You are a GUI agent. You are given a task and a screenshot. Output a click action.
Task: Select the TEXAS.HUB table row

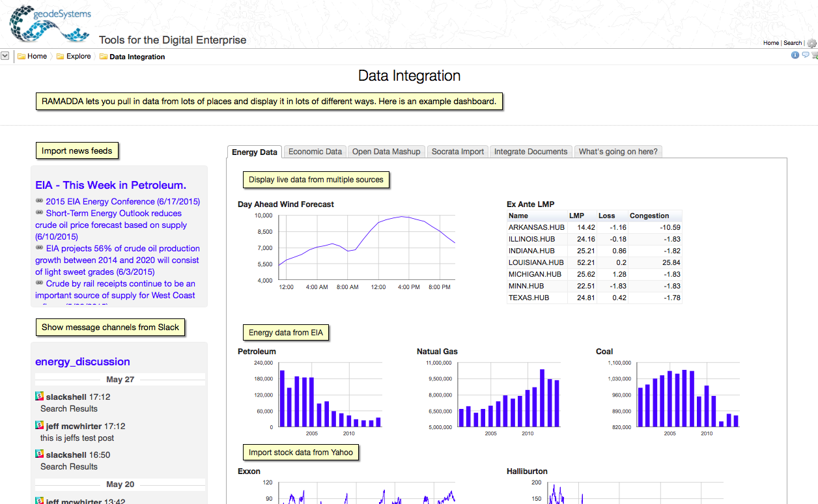point(595,298)
